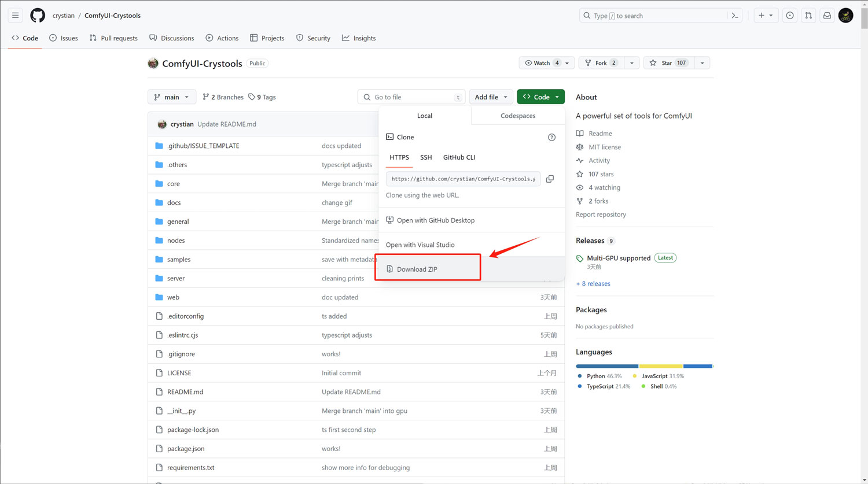Click the JavaScript yellow segment in language bar
This screenshot has width=868, height=484.
[661, 366]
